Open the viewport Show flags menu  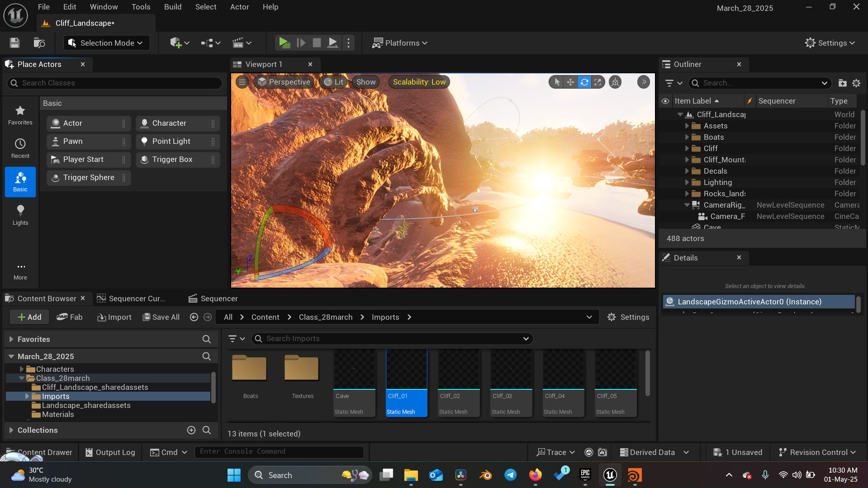point(366,82)
